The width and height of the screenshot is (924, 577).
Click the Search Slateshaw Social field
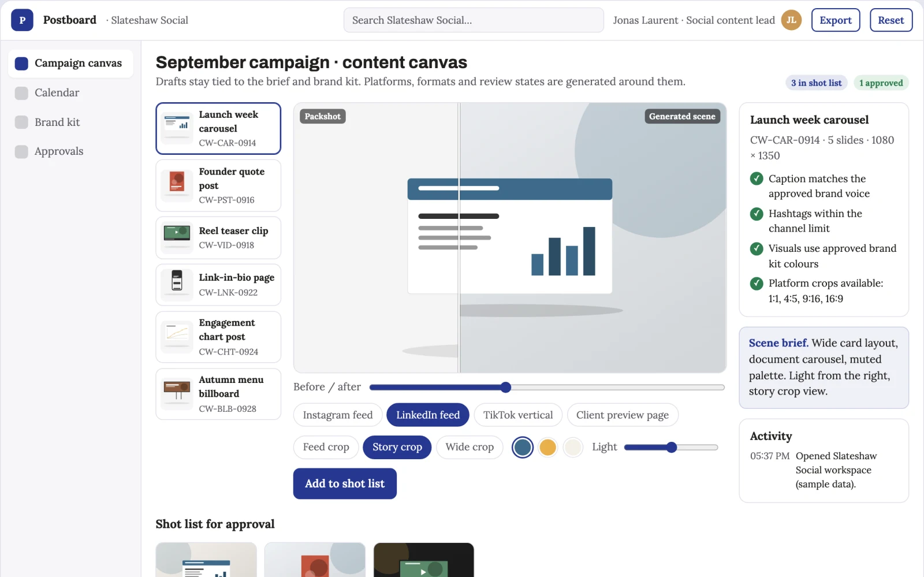coord(474,20)
